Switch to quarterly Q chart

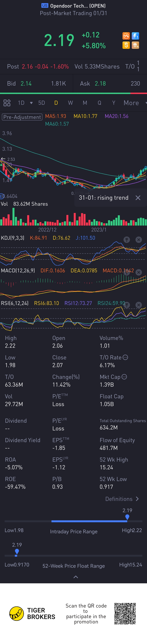pyautogui.click(x=99, y=103)
